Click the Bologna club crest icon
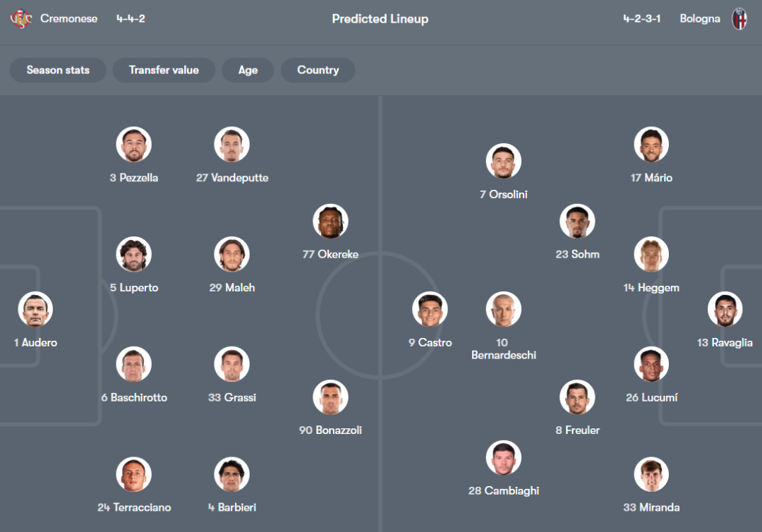This screenshot has height=532, width=762. (x=739, y=19)
